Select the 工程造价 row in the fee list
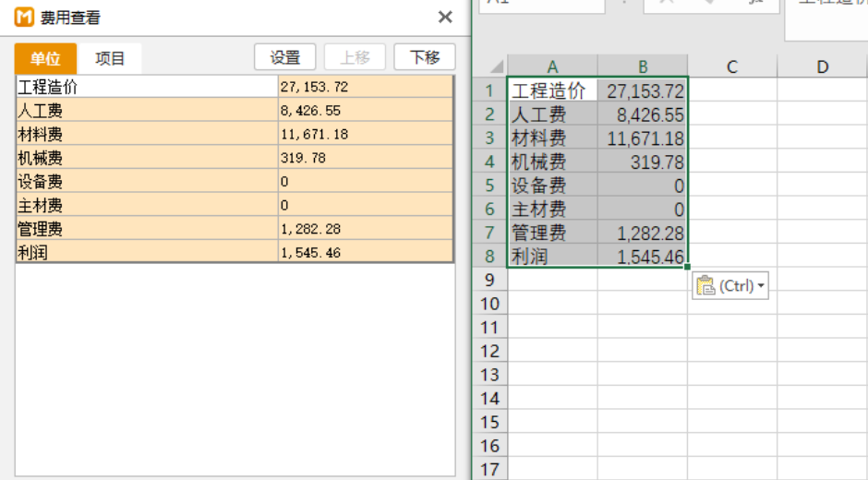 (147, 87)
